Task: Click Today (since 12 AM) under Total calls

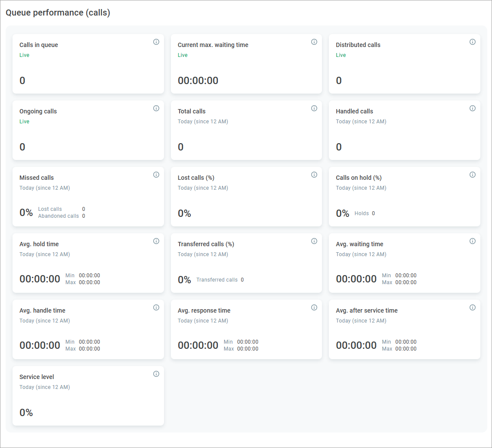Action: click(x=203, y=121)
